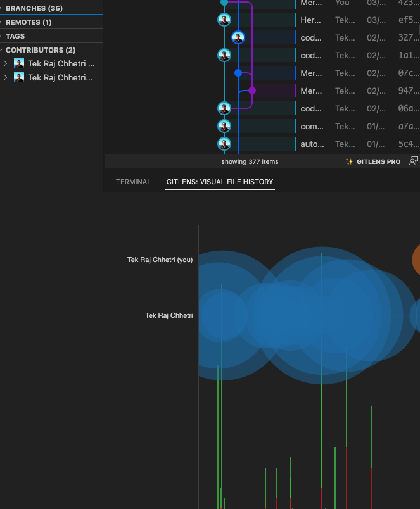Viewport: 420px width, 509px height.
Task: Expand second Tek Raj Chhetri contributor chevron
Action: (x=5, y=78)
